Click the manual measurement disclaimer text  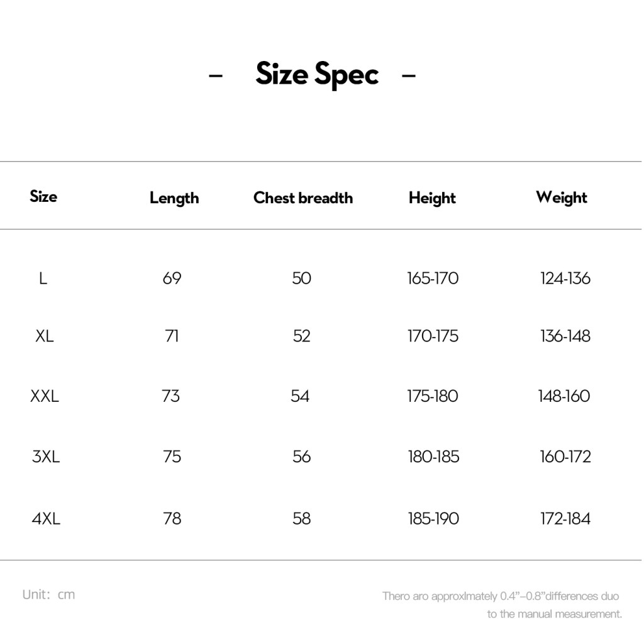tap(502, 605)
